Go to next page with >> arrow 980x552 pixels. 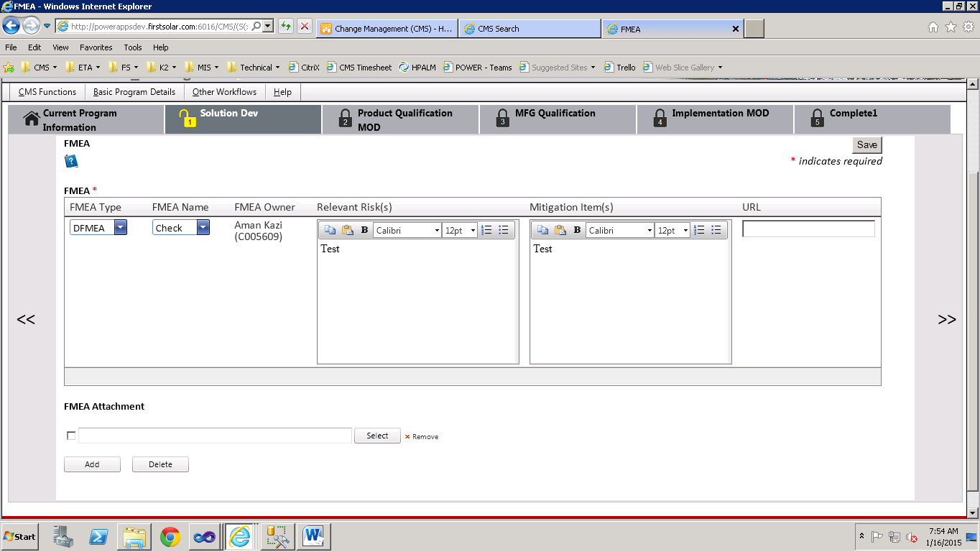947,319
